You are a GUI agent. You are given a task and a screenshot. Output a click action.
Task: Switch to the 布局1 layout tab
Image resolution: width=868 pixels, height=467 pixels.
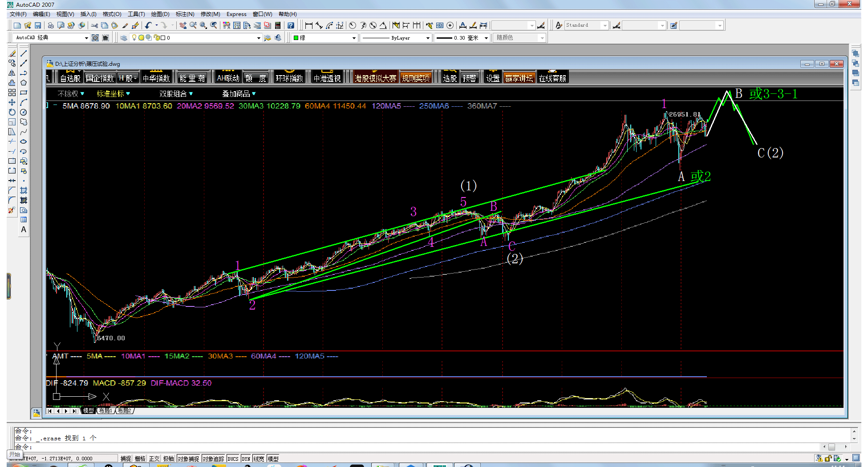point(105,411)
